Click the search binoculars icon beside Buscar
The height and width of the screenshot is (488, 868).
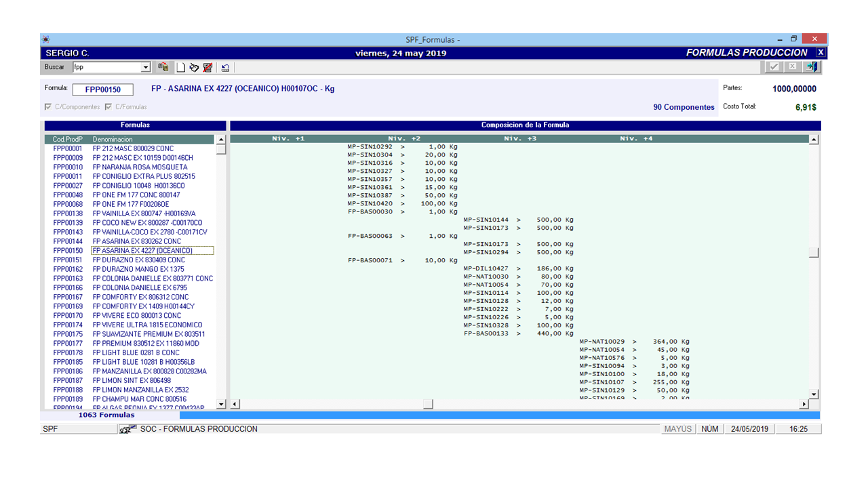coord(163,67)
